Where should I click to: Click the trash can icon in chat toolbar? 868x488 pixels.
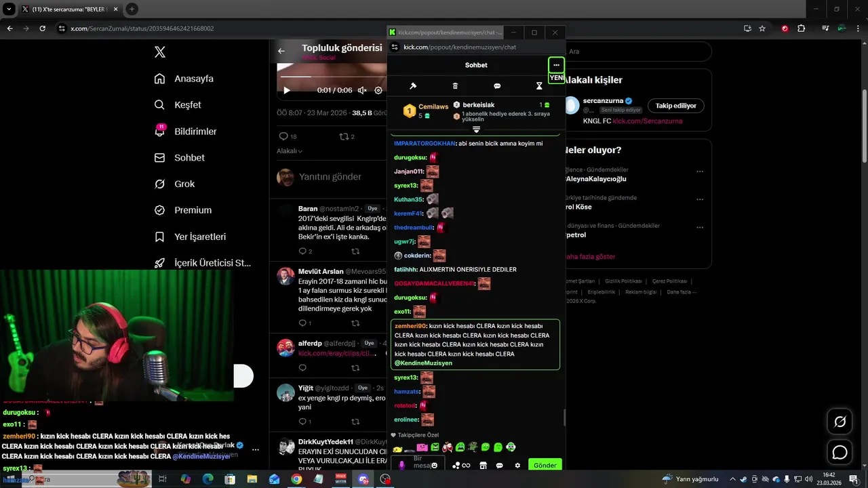tap(455, 86)
